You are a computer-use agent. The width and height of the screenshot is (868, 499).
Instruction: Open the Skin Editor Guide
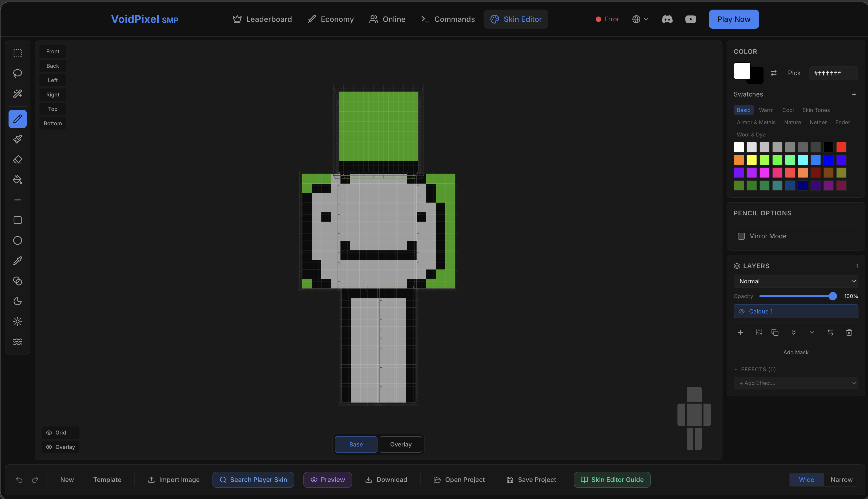(x=612, y=480)
